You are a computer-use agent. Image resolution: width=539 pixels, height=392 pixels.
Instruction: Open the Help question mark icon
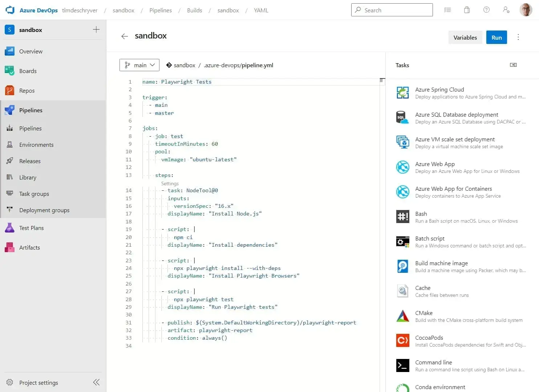486,10
